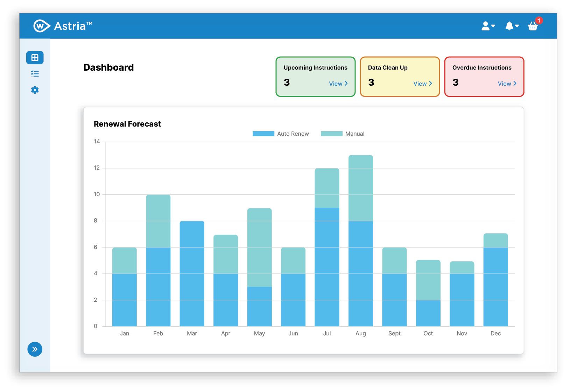
Task: Select the Jan Manual bar segment
Action: point(125,261)
